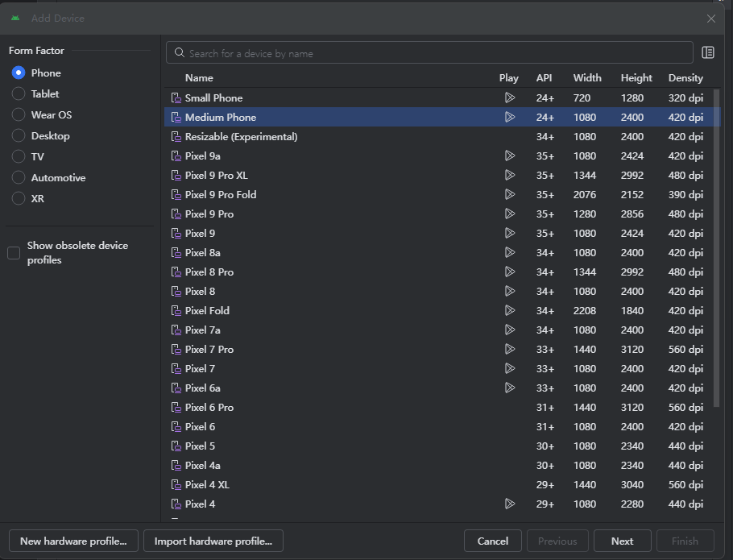
Task: Click the Play Store icon in Pixel 7 row
Action: 510,369
